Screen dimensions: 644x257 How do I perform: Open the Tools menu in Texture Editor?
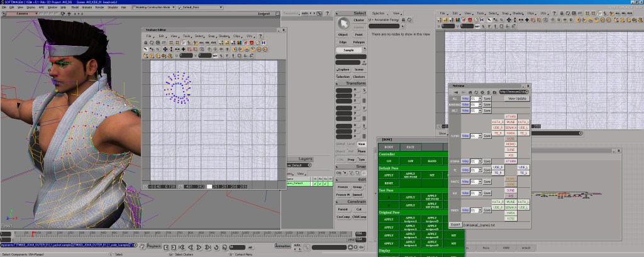point(187,36)
